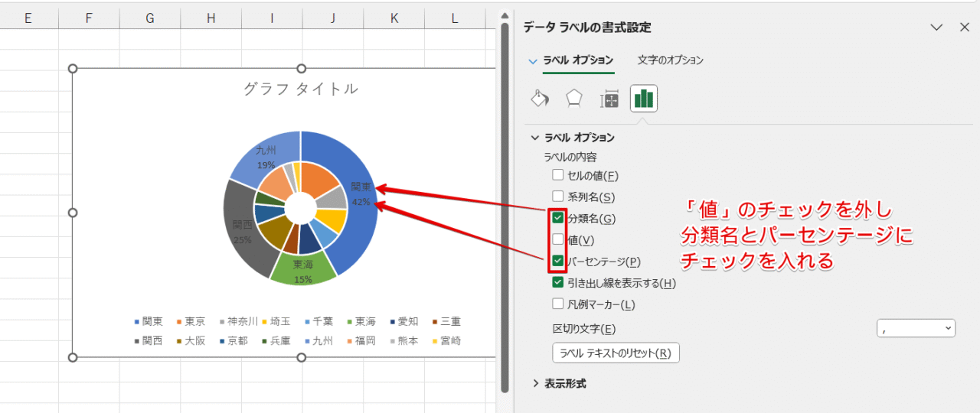Uncheck the 分類名 checkbox
The height and width of the screenshot is (413, 980).
click(558, 218)
